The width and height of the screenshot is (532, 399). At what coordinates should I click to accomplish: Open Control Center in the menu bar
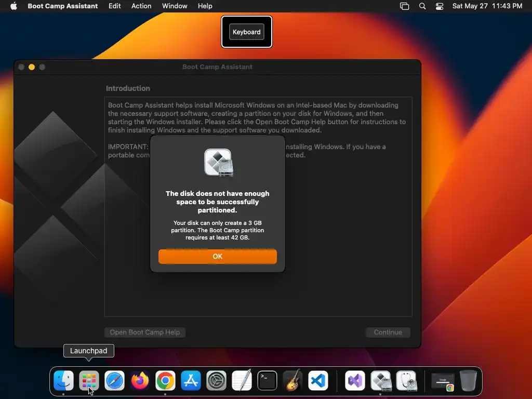click(440, 6)
